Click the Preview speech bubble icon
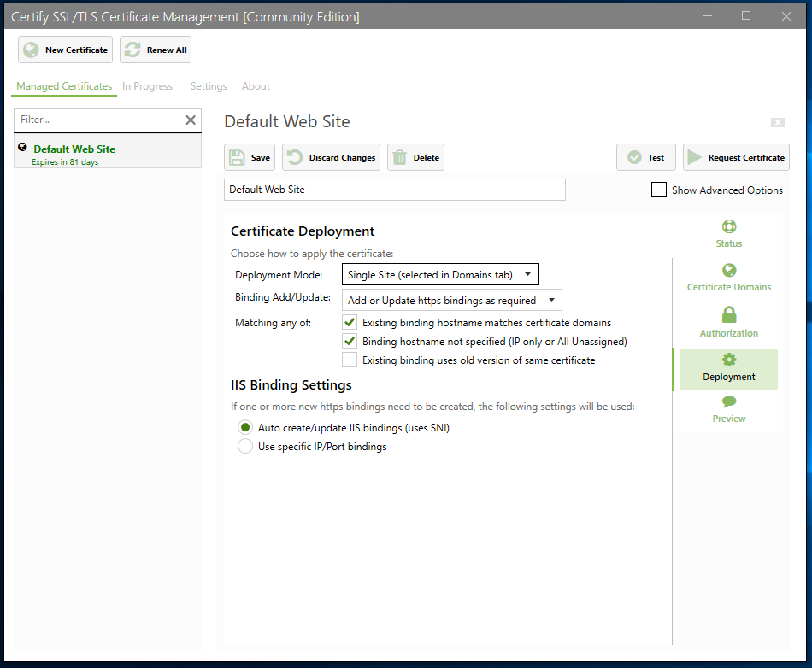812x668 pixels. tap(729, 401)
